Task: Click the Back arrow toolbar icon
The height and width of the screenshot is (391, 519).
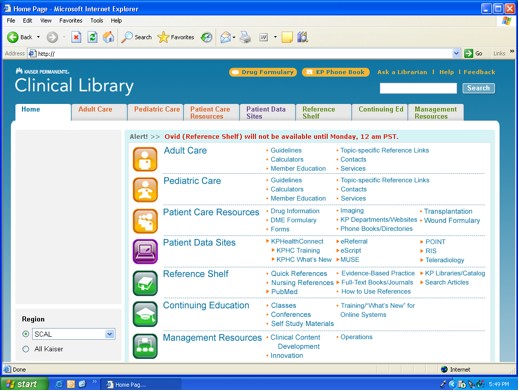Action: coord(13,37)
